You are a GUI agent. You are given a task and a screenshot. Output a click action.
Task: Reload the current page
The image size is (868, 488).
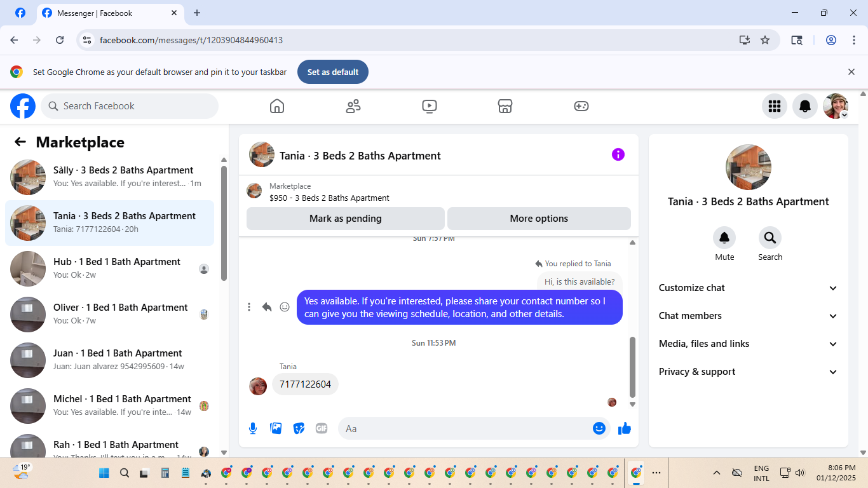tap(60, 40)
